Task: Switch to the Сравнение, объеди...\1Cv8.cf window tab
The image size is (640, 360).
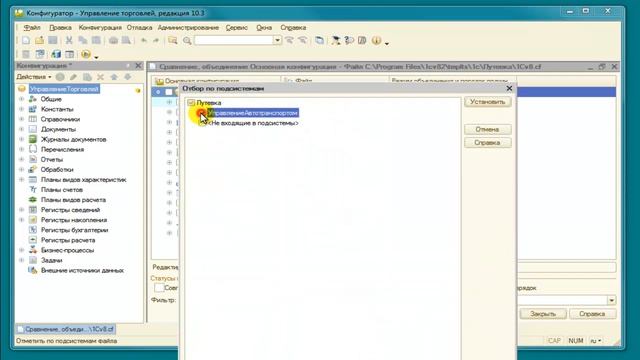Action: click(66, 329)
